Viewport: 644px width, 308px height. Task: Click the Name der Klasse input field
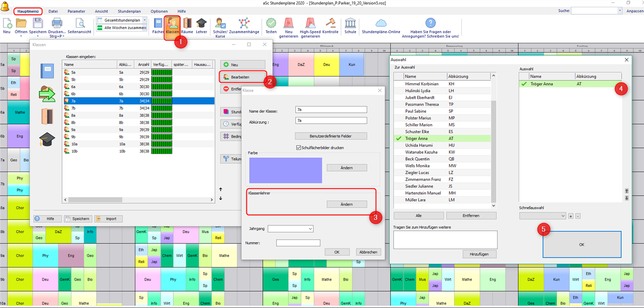tap(331, 110)
